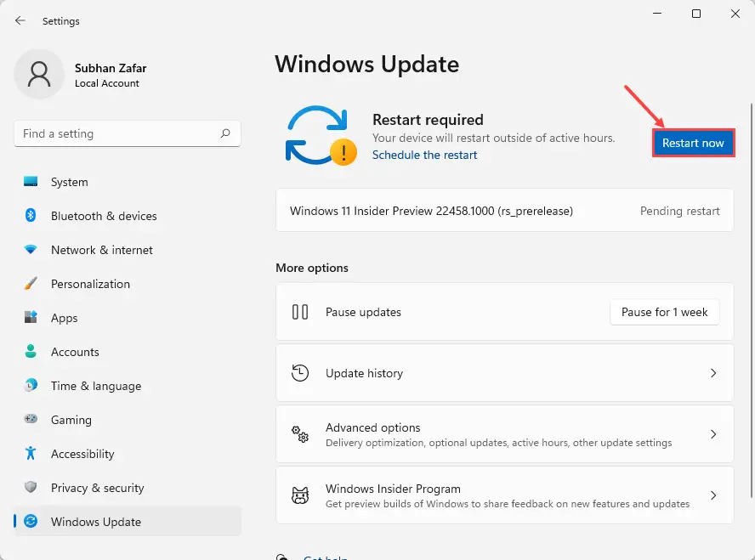The height and width of the screenshot is (560, 755).
Task: Go to Privacy & security
Action: click(x=128, y=488)
